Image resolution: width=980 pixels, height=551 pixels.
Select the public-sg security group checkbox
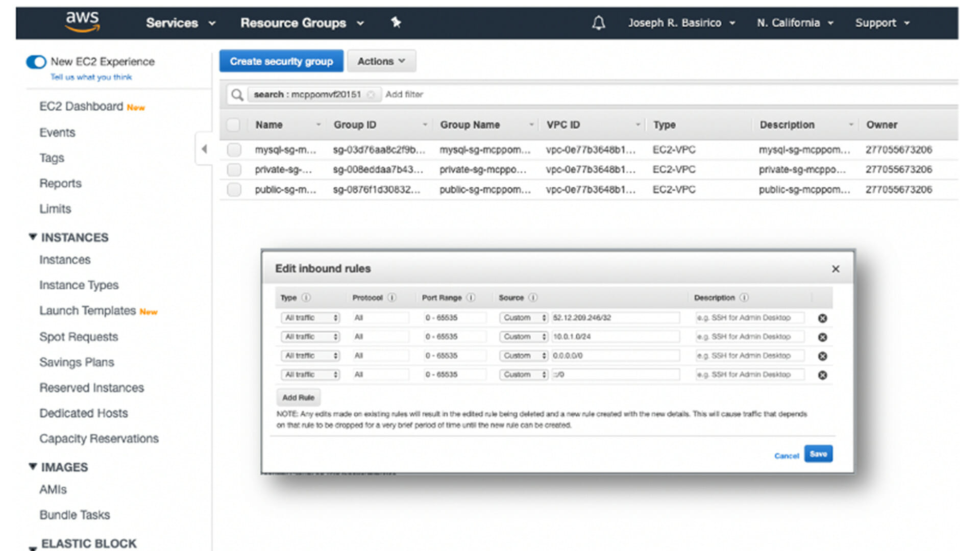click(234, 190)
